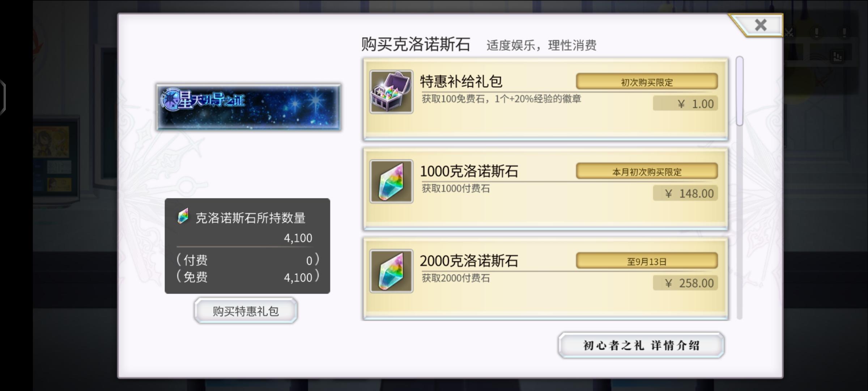This screenshot has height=391, width=868.
Task: Click the treasure chest gift pack icon
Action: (391, 92)
